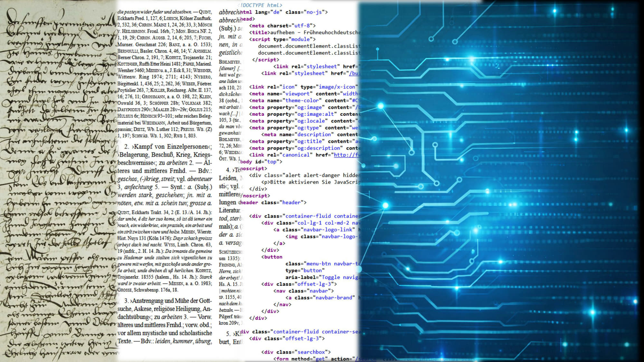Image resolution: width=644 pixels, height=362 pixels.
Task: Select the 'Belagerung, Beschuß, Krieg, Kriegs-' line
Action: point(165,155)
